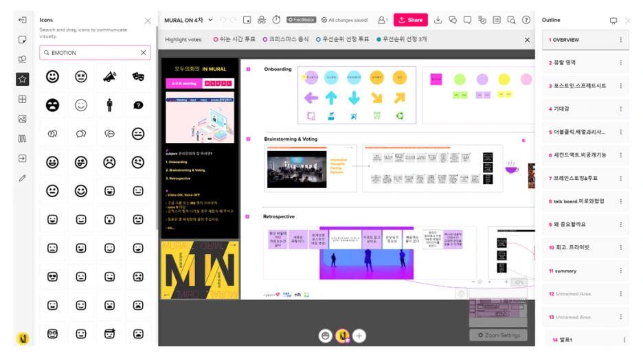Click the redo arrow in top toolbar
The width and height of the screenshot is (643, 364).
[234, 20]
